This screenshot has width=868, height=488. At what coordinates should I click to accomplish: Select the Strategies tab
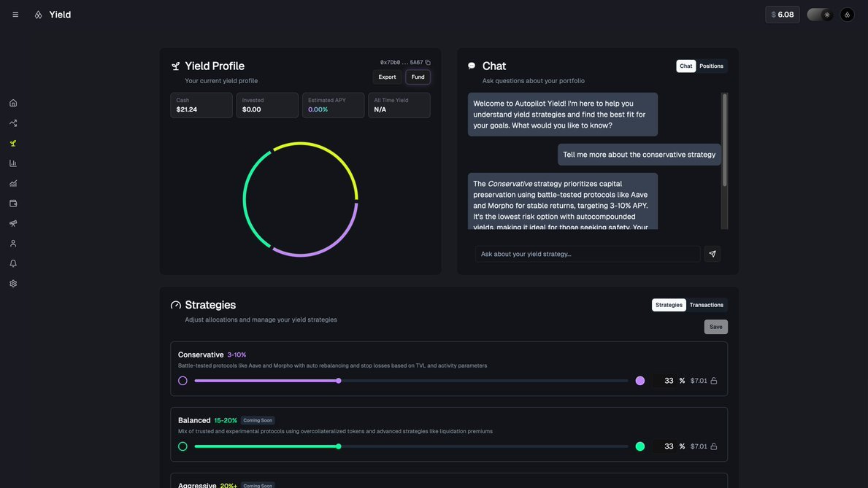[x=669, y=305]
